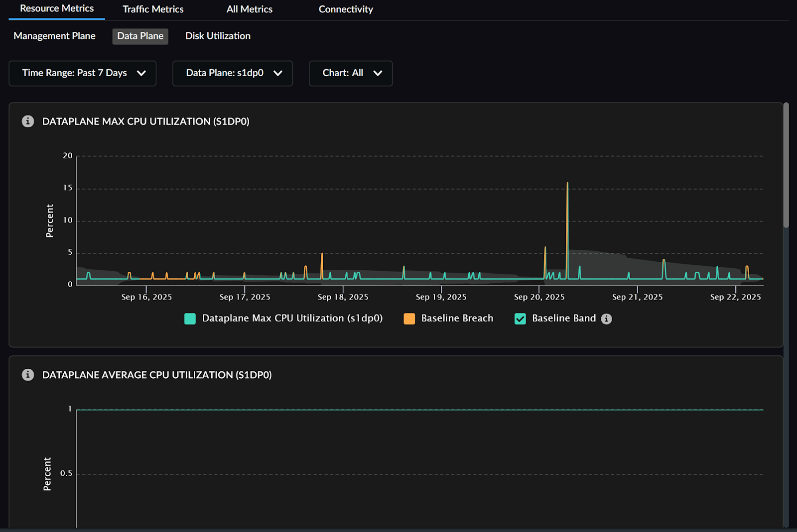Image resolution: width=797 pixels, height=532 pixels.
Task: Click info icon beside Dataplane Max CPU title
Action: point(28,121)
